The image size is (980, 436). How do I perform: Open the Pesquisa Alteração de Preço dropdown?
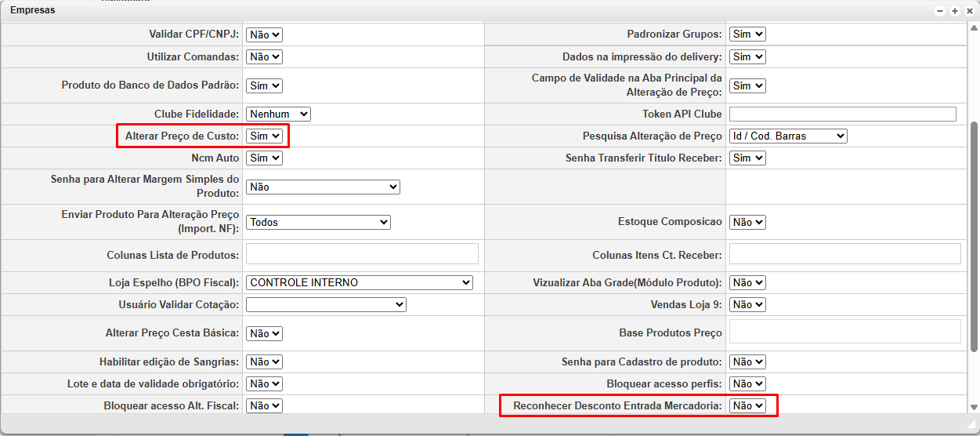coord(788,136)
